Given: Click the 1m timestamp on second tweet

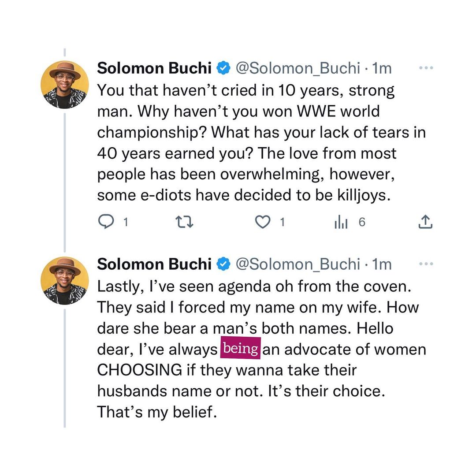Looking at the screenshot, I should tap(382, 264).
